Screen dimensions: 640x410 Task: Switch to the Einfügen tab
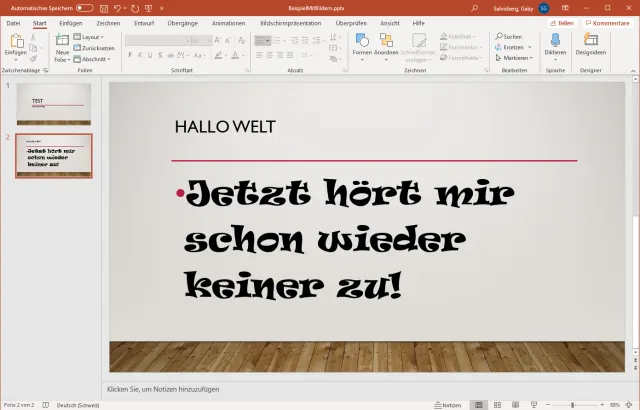pyautogui.click(x=71, y=23)
